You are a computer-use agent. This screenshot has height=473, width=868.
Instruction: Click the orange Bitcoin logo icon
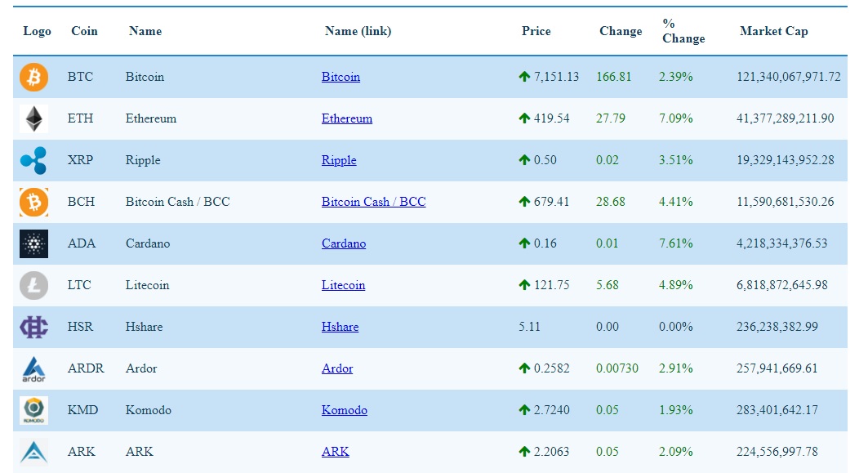33,77
